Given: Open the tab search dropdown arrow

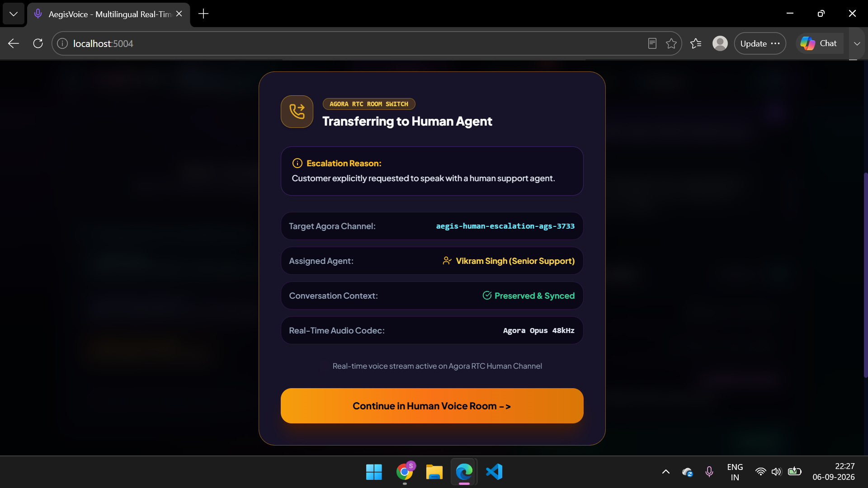Looking at the screenshot, I should (x=14, y=14).
